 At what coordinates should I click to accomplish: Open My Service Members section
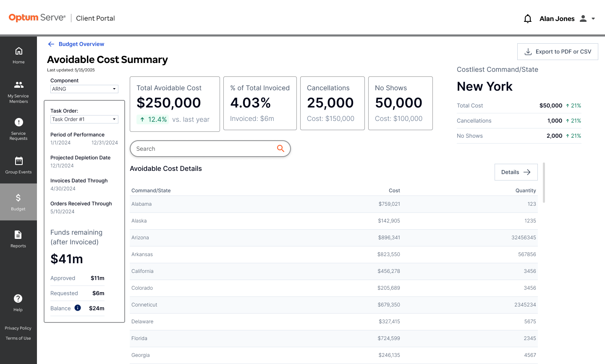click(x=18, y=92)
